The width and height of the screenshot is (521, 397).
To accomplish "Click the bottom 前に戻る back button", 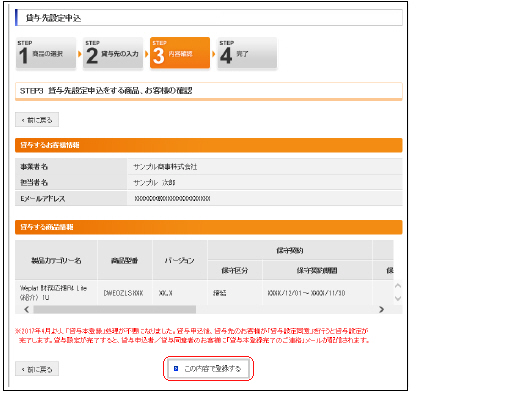I will click(x=37, y=369).
